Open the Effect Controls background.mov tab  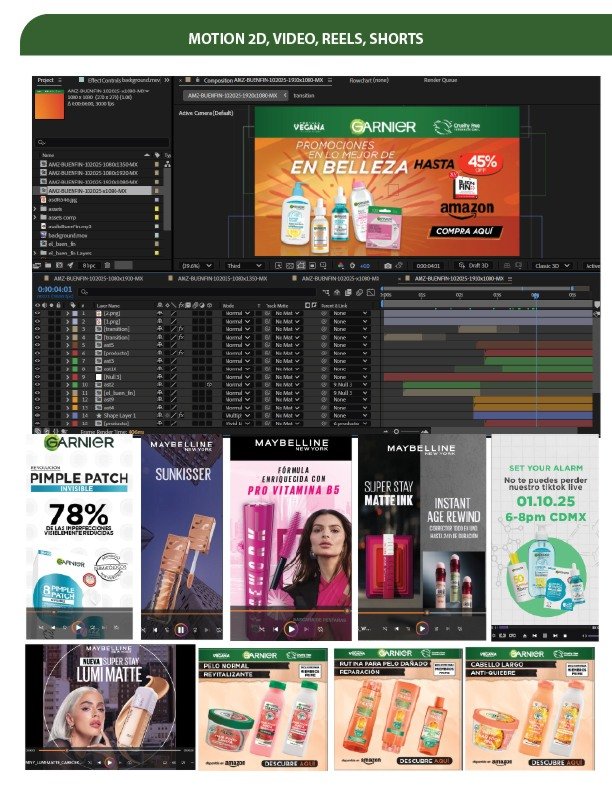119,79
